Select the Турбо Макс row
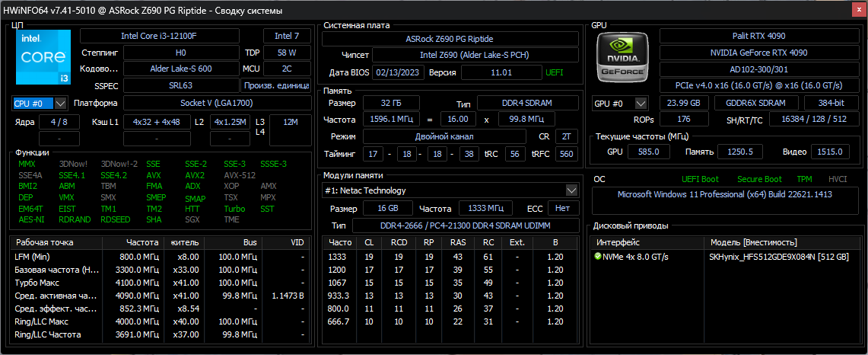The height and width of the screenshot is (355, 868). 161,283
